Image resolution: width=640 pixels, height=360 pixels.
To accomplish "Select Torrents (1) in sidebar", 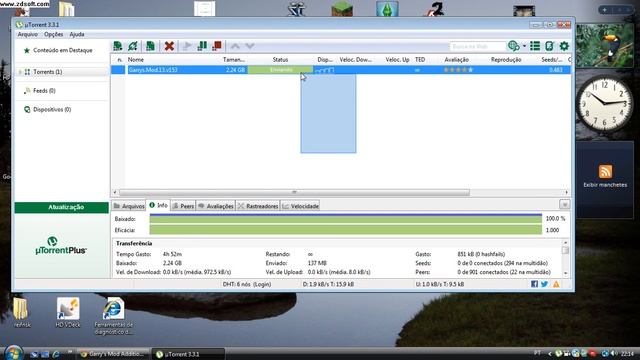I will [47, 72].
